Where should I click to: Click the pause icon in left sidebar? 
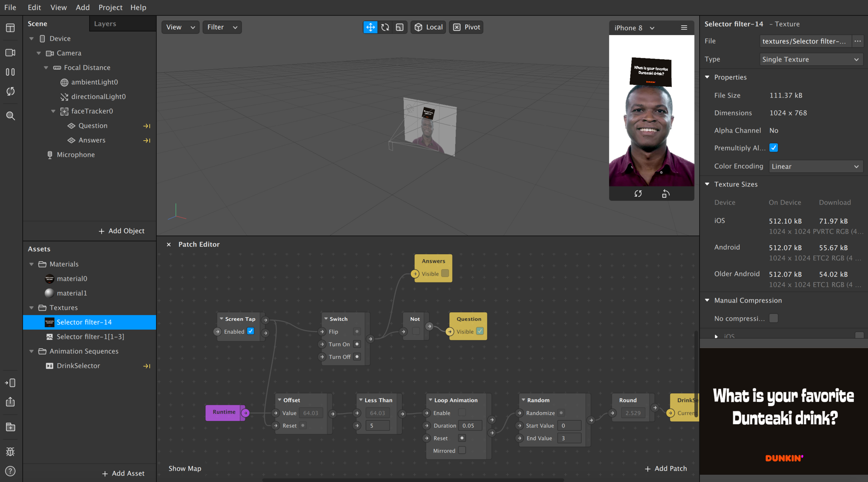coord(10,72)
